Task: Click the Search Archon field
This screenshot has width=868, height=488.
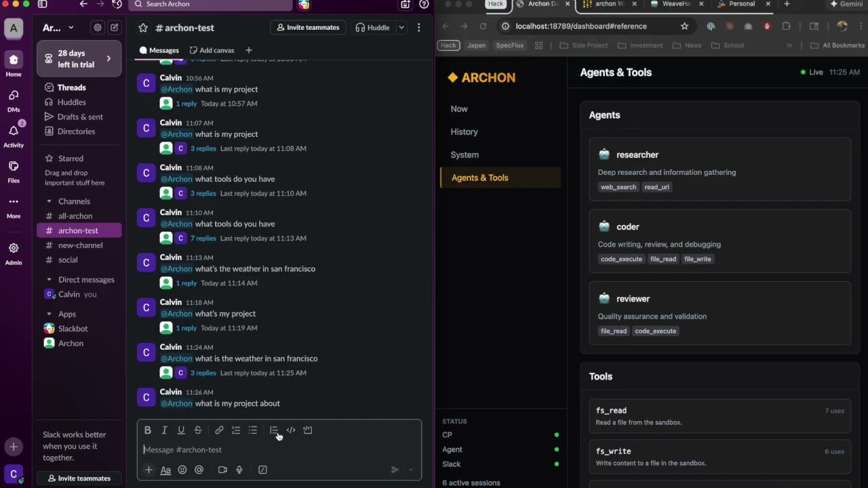Action: click(210, 4)
